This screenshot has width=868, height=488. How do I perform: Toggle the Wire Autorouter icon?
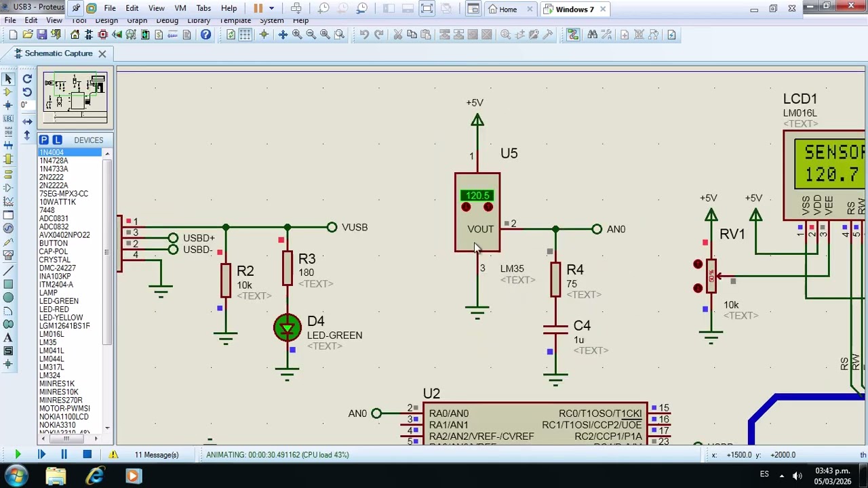(573, 35)
